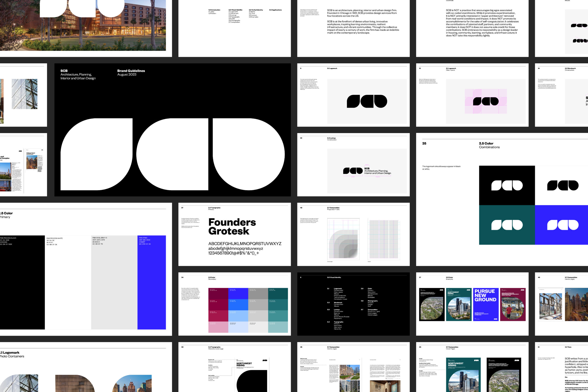Click 'Alternative' under Typography on the black contents page
Image resolution: width=588 pixels, height=392 pixels.
[338, 327]
